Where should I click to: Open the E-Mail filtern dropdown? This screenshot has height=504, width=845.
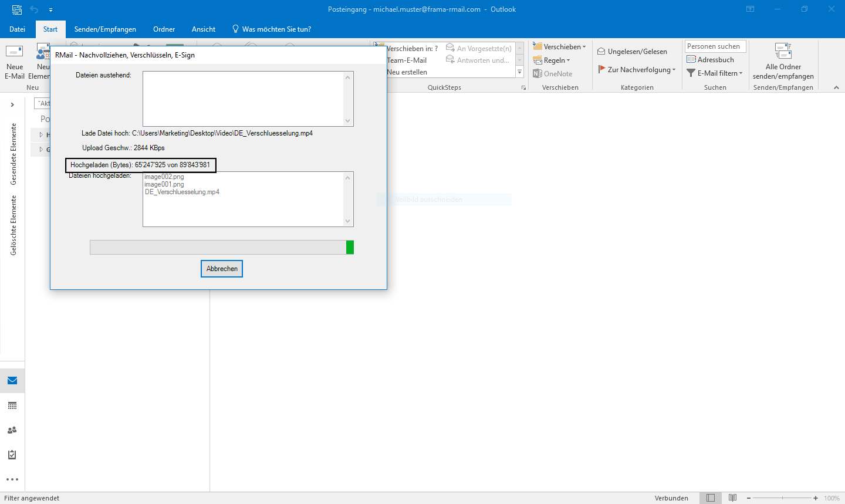click(715, 73)
